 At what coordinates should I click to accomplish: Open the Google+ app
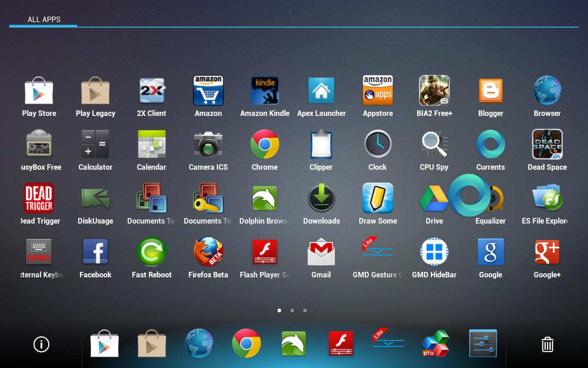(x=547, y=252)
